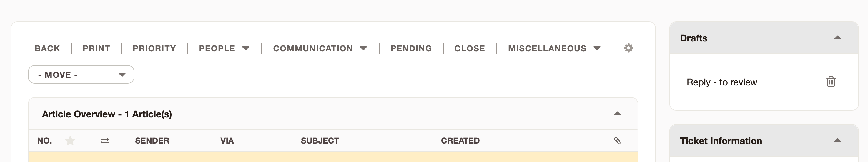The image size is (868, 162).
Task: Sort articles by Sender column
Action: click(152, 141)
